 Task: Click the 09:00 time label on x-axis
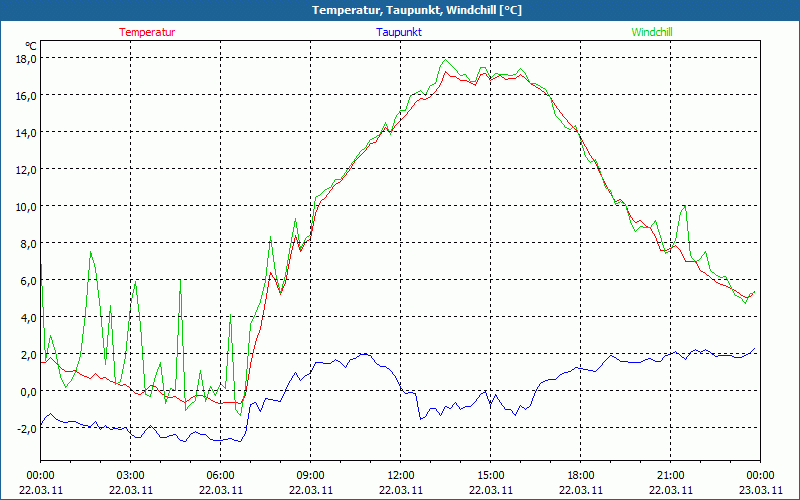(x=311, y=475)
